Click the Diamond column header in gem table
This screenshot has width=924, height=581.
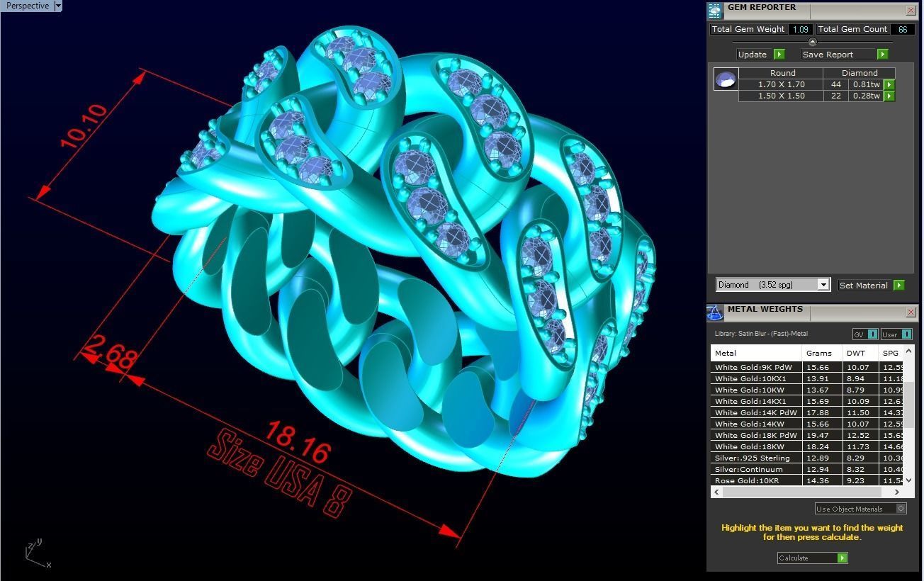point(860,73)
